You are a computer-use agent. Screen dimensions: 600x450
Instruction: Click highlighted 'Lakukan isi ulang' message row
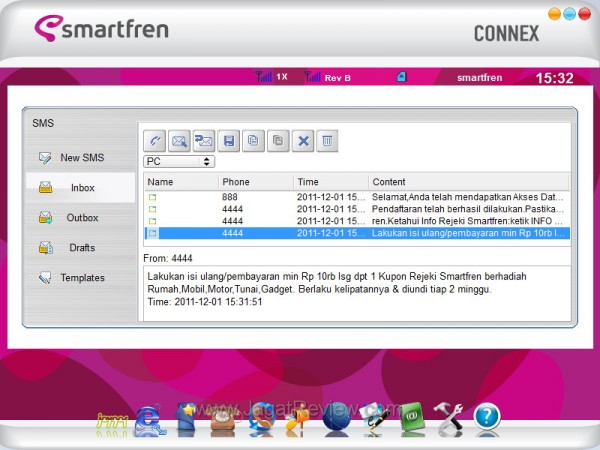(x=357, y=233)
